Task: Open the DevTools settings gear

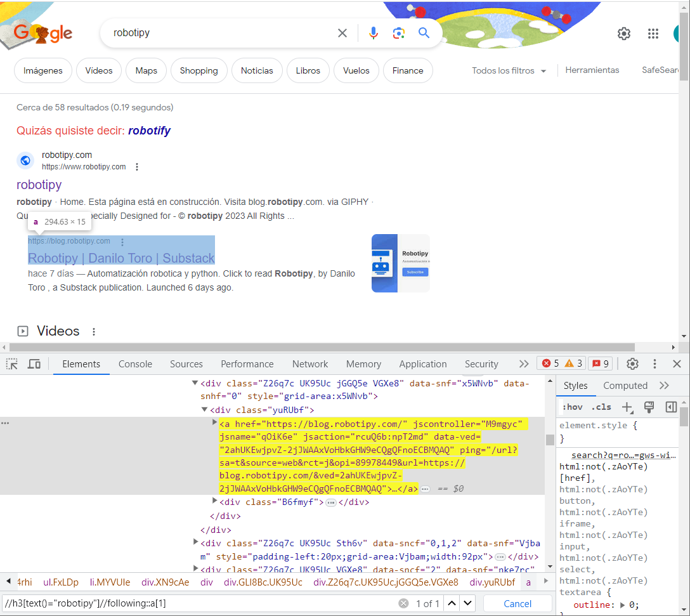Action: point(632,364)
